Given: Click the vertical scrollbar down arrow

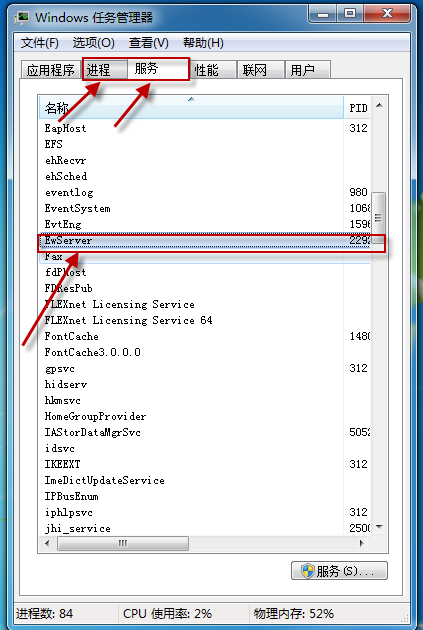Looking at the screenshot, I should (379, 526).
